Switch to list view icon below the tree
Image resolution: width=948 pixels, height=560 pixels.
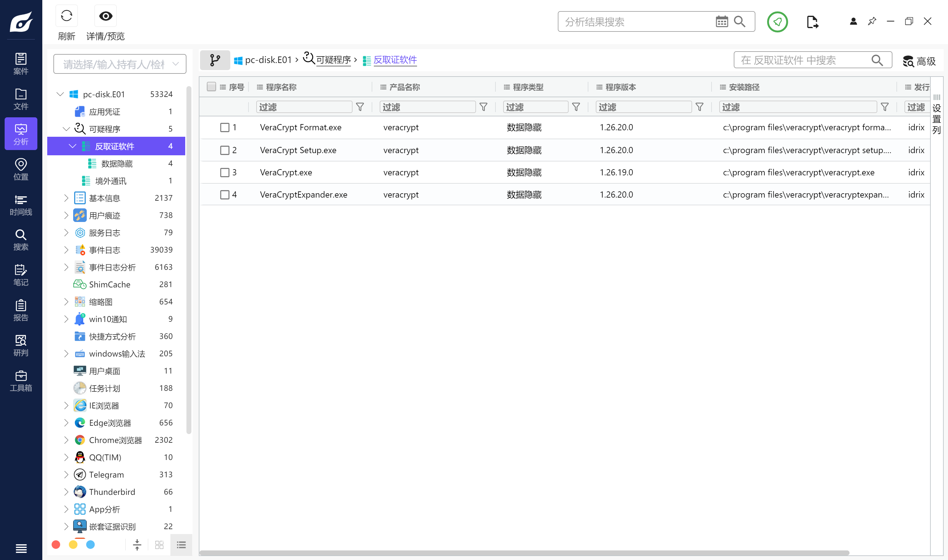[182, 545]
